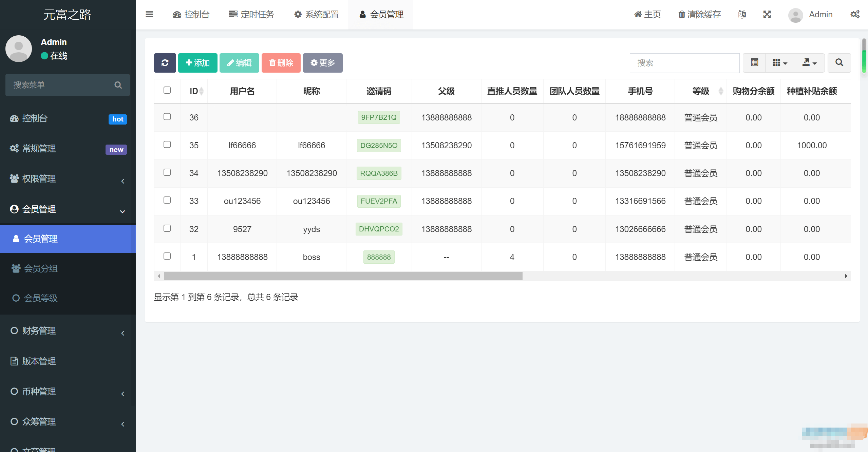
Task: Click invite code 9FP7B21Q link
Action: [x=379, y=117]
